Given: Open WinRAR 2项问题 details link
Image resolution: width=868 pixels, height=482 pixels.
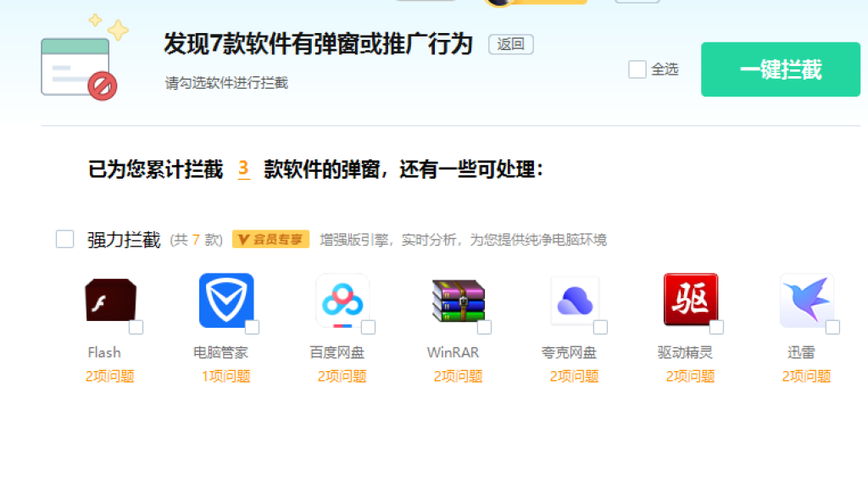Looking at the screenshot, I should pos(458,376).
